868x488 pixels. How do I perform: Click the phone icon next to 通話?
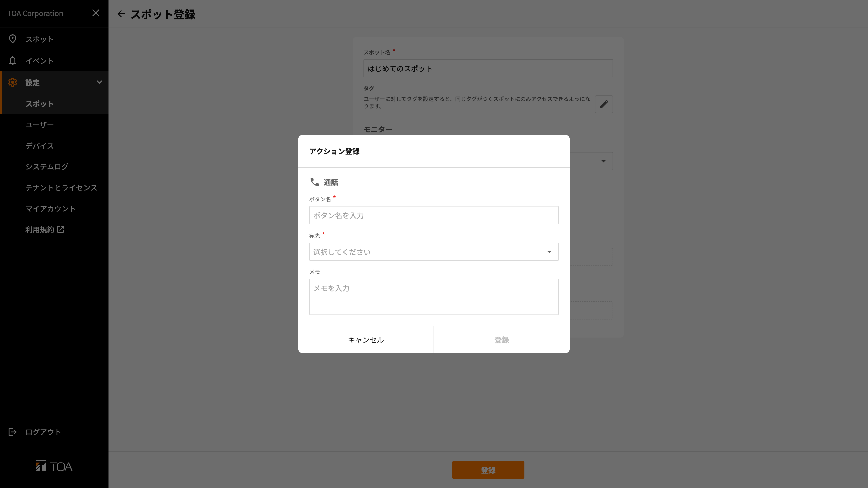tap(314, 182)
